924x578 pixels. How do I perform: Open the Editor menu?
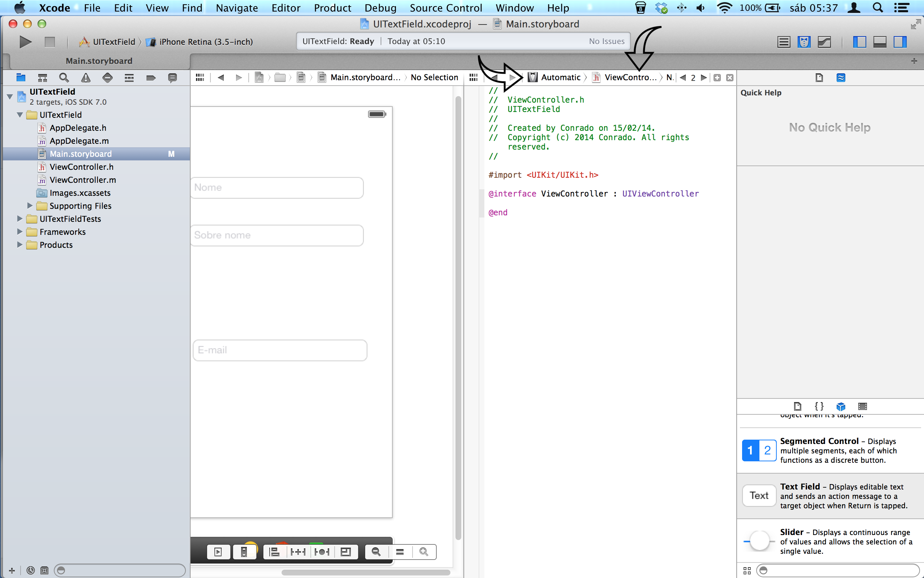coord(286,8)
